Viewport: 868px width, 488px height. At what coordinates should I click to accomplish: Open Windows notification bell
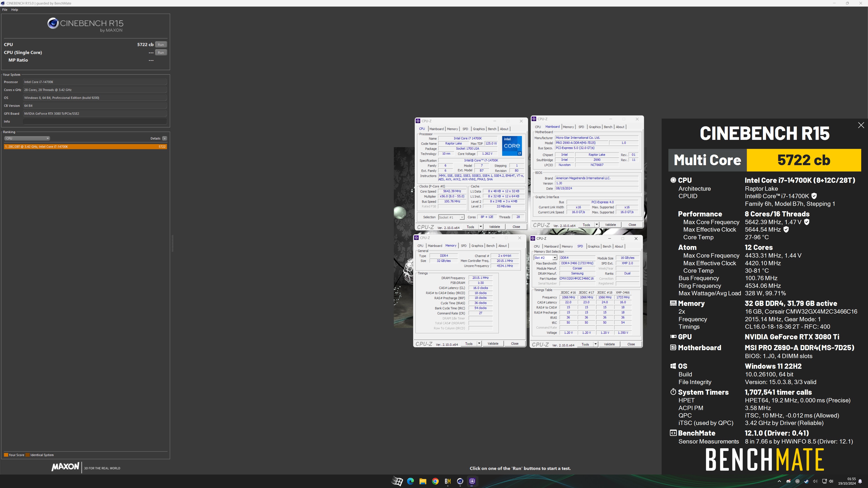click(860, 481)
